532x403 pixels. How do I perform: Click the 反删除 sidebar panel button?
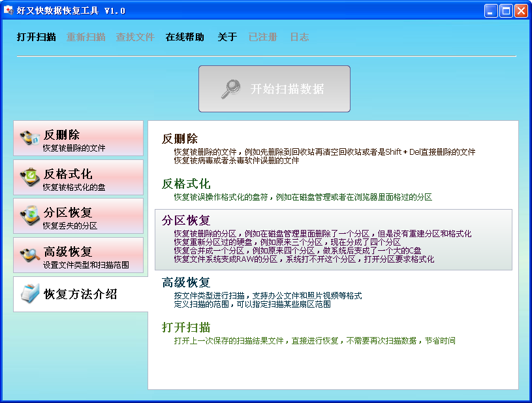pyautogui.click(x=78, y=138)
